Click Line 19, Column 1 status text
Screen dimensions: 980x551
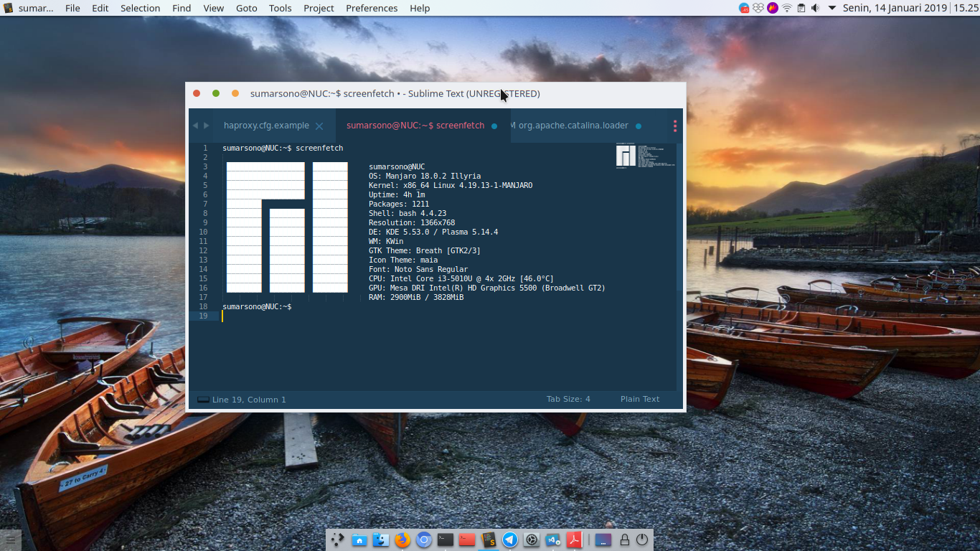pyautogui.click(x=249, y=400)
